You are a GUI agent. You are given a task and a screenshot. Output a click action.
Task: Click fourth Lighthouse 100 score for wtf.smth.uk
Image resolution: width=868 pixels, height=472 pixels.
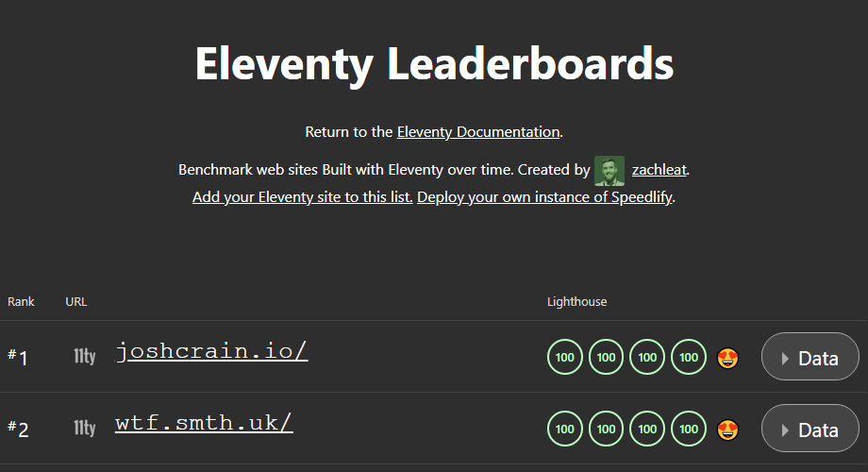[x=689, y=429]
